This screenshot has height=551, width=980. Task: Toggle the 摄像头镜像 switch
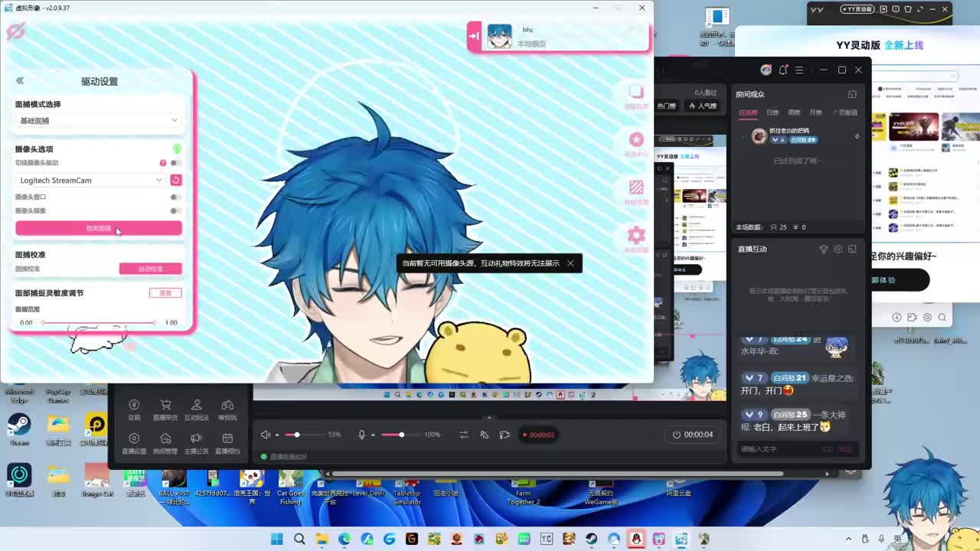point(175,210)
